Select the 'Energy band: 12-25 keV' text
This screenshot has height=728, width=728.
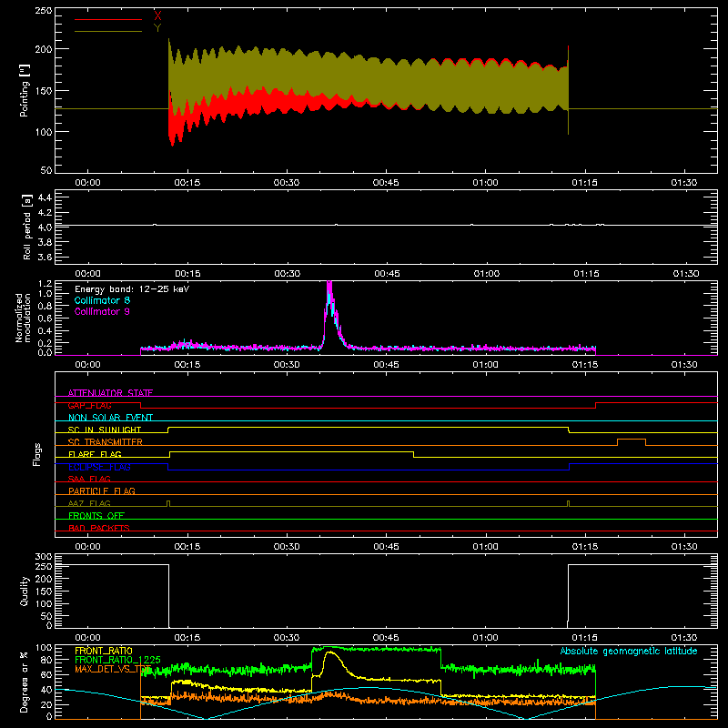pos(132,289)
